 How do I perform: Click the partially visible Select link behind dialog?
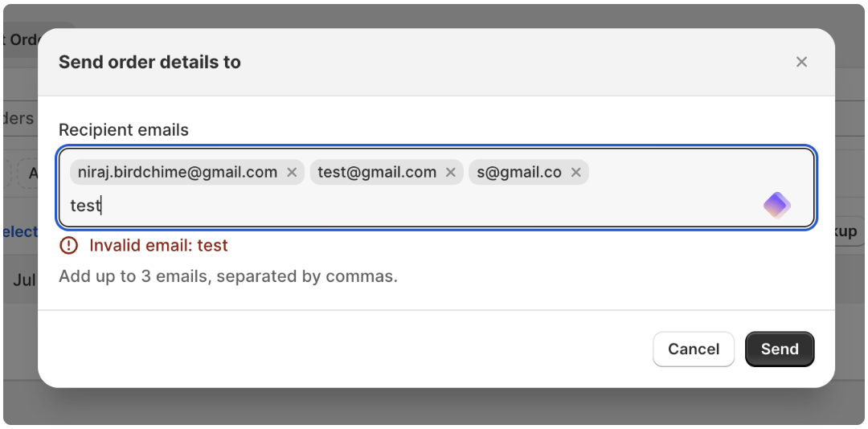tap(20, 231)
